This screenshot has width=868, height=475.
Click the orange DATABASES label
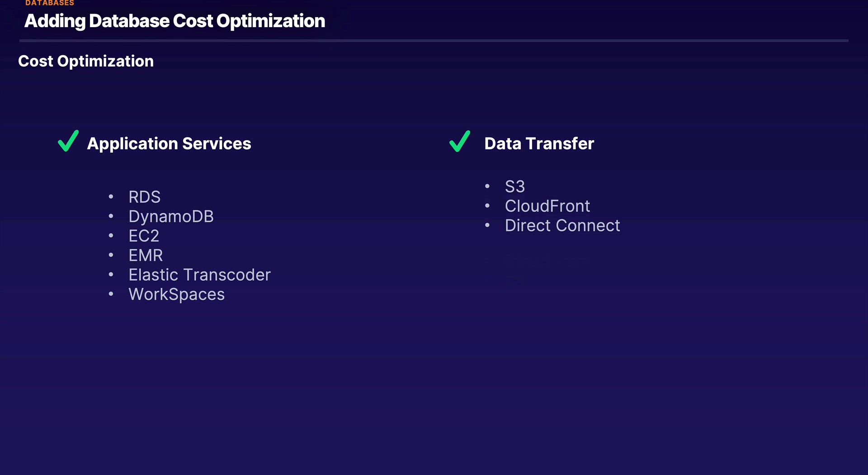click(x=50, y=3)
